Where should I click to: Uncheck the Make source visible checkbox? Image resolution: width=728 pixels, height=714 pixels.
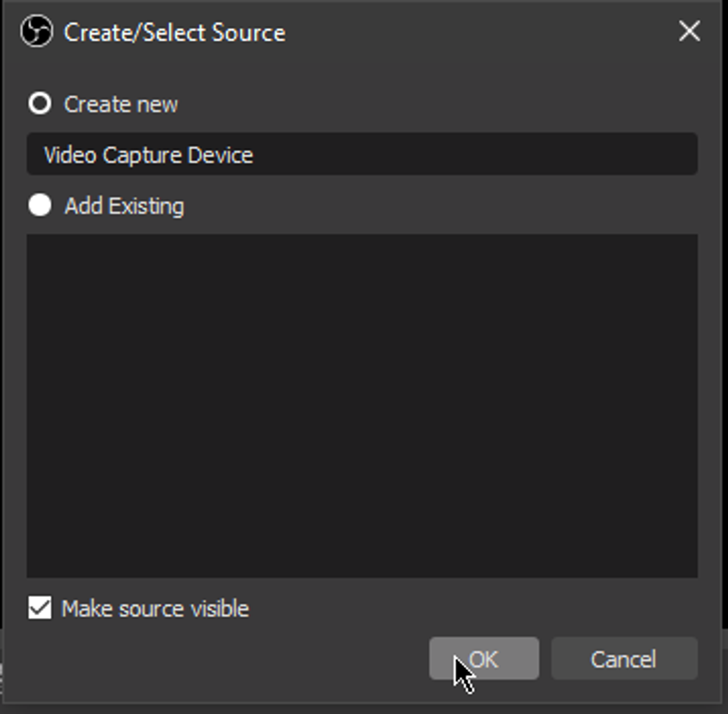click(x=40, y=608)
